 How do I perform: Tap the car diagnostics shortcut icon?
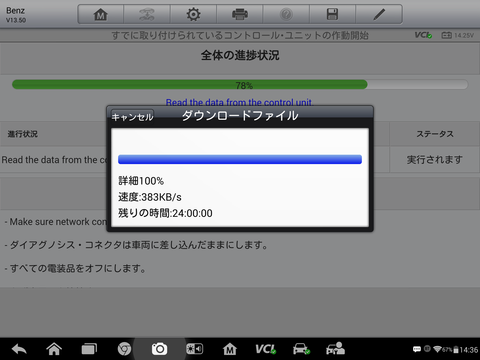[x=301, y=349]
